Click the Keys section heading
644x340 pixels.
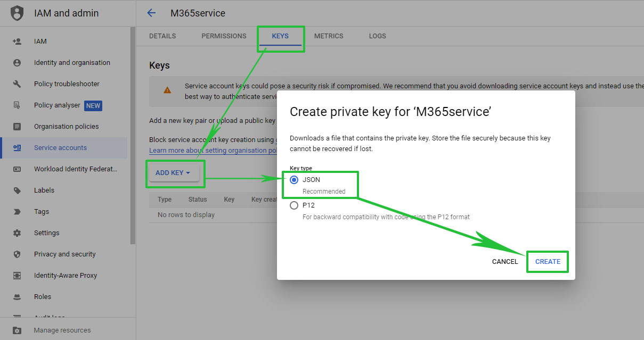pyautogui.click(x=159, y=65)
